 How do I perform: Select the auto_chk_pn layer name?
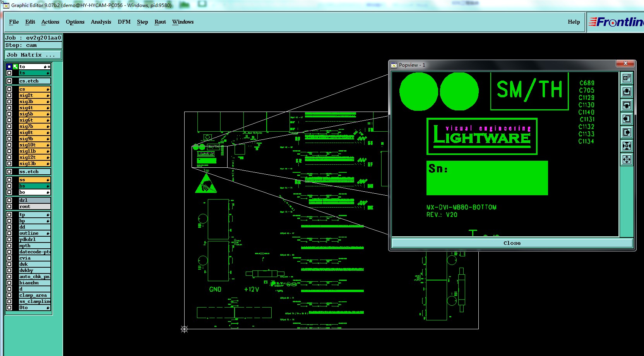click(x=35, y=277)
